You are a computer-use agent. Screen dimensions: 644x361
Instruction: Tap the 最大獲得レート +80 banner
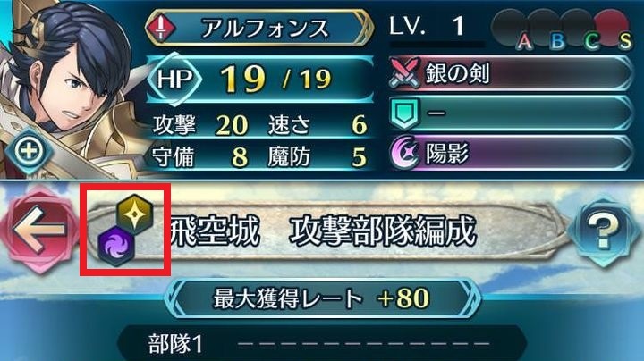[x=322, y=298]
